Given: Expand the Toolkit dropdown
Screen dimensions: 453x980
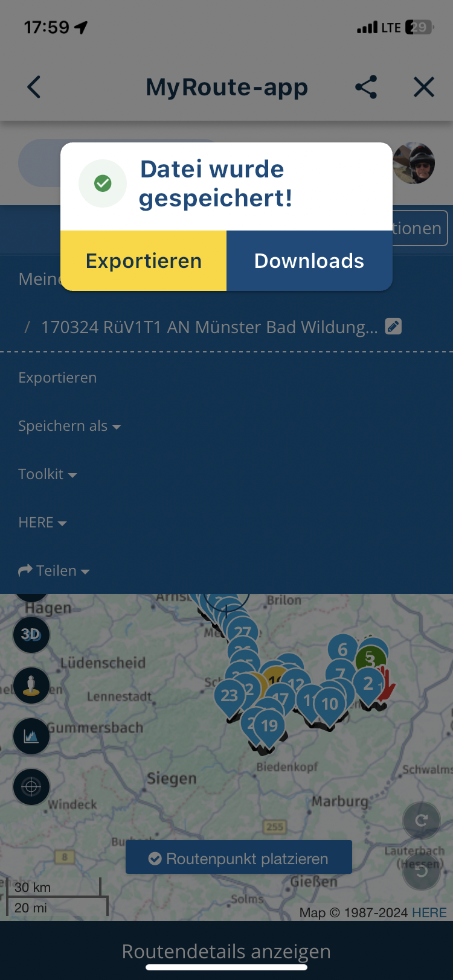Looking at the screenshot, I should 48,474.
